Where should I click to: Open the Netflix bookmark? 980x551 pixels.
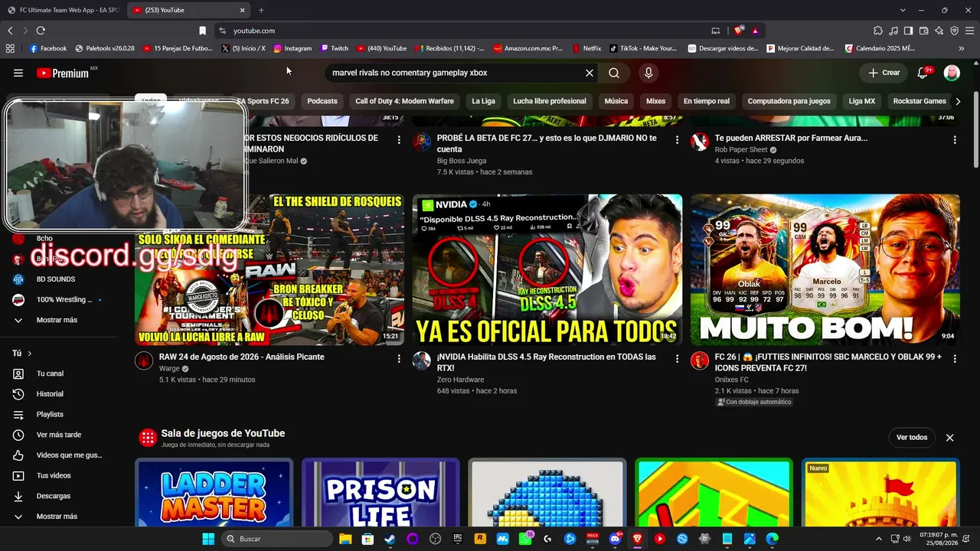pos(586,48)
